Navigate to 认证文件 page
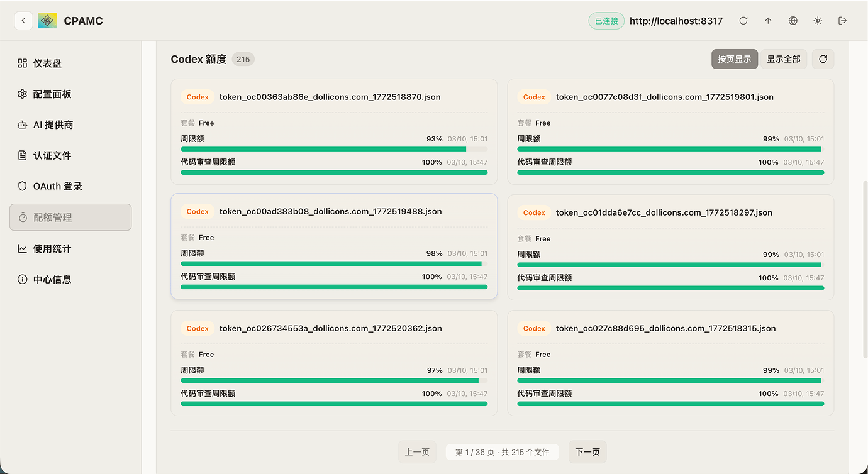 pos(70,155)
